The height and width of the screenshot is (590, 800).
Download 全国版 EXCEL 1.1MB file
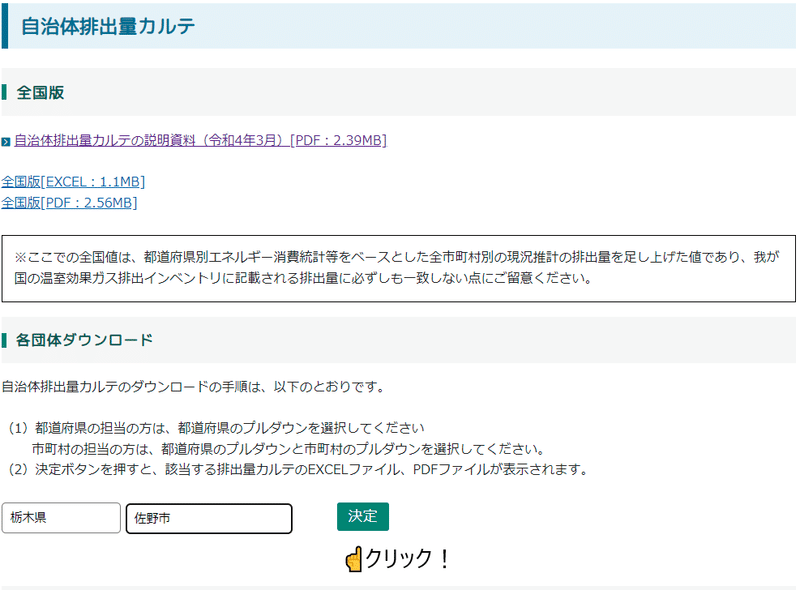[73, 182]
